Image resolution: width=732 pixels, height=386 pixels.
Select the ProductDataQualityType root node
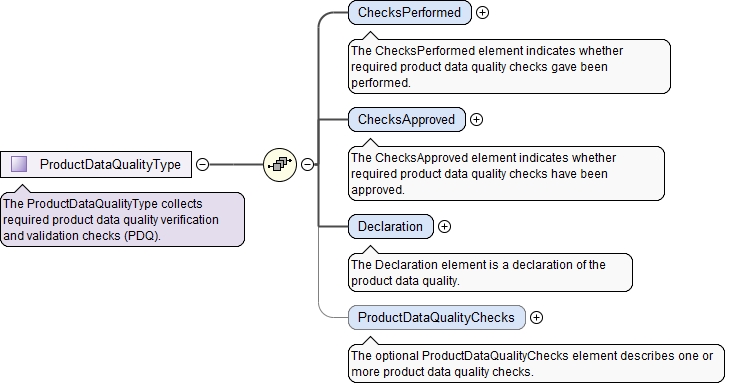pyautogui.click(x=96, y=164)
